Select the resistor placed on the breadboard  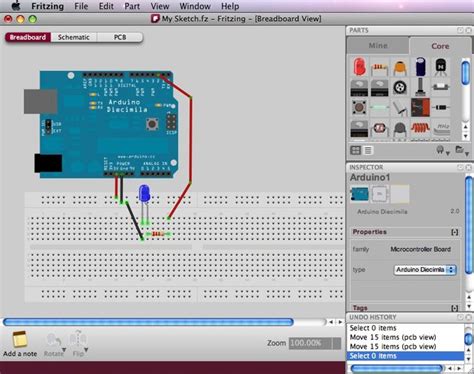[x=158, y=234]
